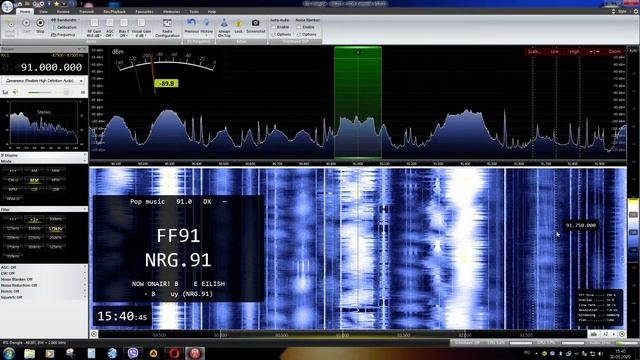Click the green tuned passband in spectrum
640x360 pixels.
[x=358, y=102]
